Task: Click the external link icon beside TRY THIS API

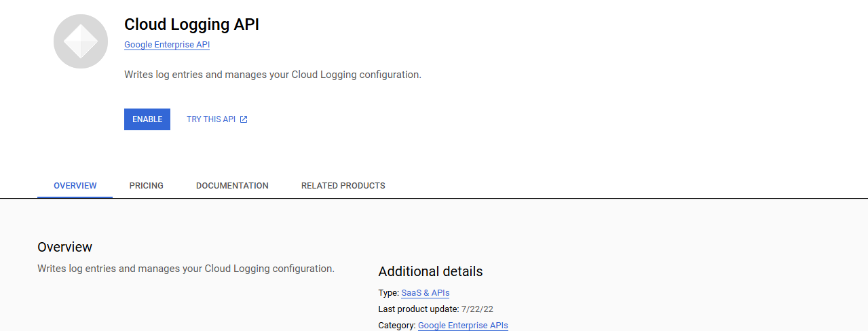Action: click(244, 119)
